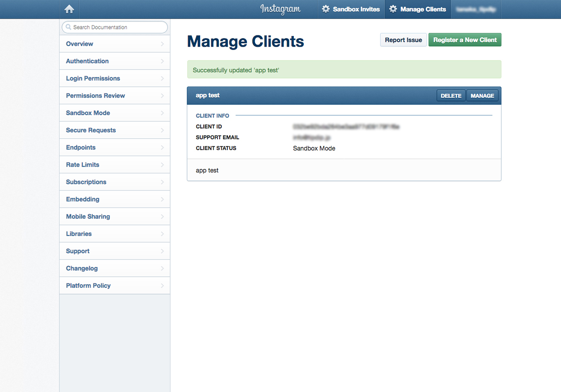Click the Permissions Review chevron
The image size is (561, 392).
162,95
